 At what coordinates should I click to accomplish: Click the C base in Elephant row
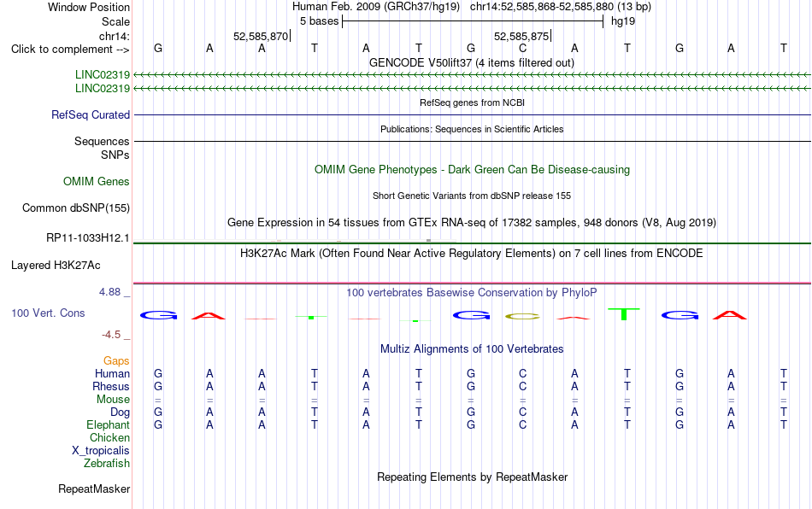click(522, 424)
